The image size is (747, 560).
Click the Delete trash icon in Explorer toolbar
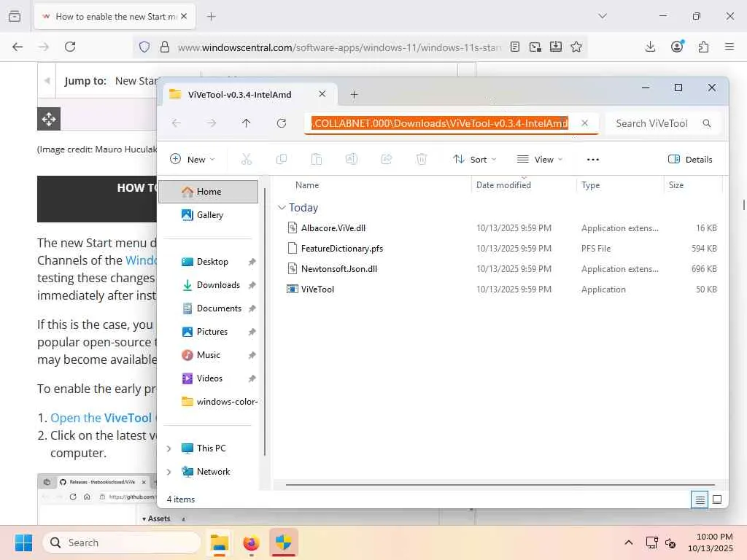[x=422, y=159]
